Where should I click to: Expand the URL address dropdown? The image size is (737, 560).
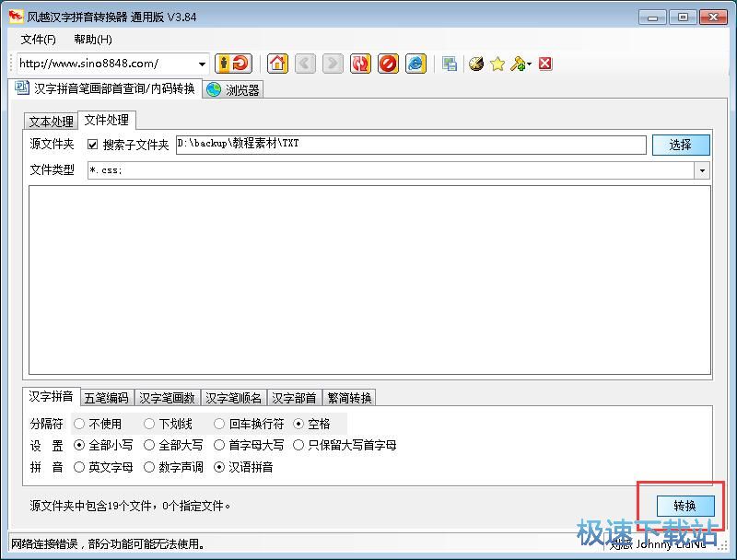[202, 64]
